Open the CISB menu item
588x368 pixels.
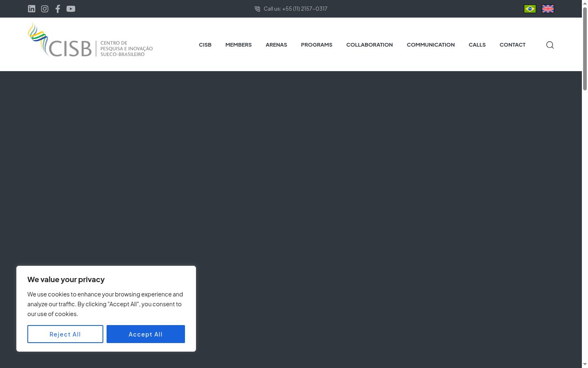[x=205, y=45]
